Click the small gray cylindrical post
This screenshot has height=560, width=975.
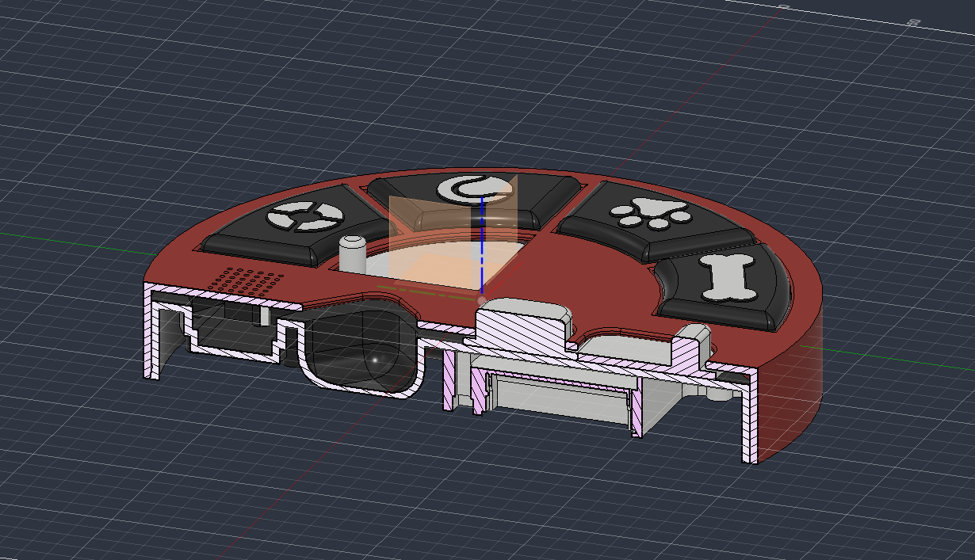coord(351,254)
